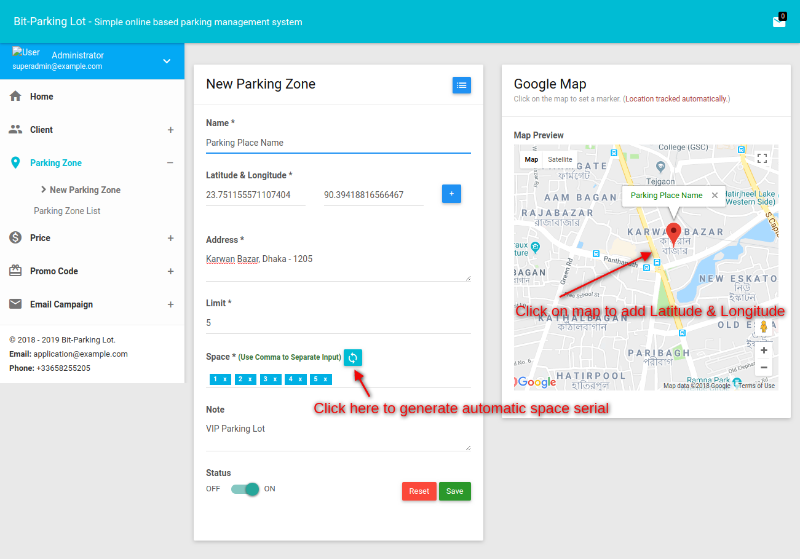This screenshot has height=559, width=800.
Task: Click the red Reset button
Action: pos(418,491)
